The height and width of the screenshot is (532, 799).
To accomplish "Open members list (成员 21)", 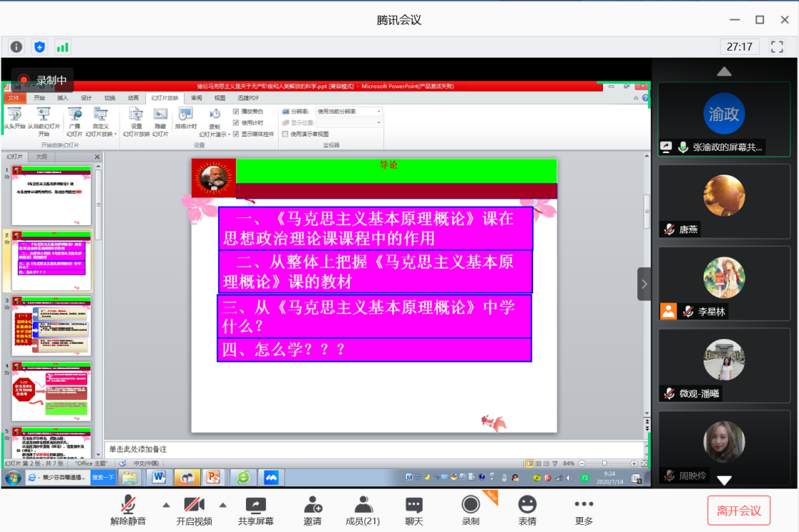I will pos(362,510).
